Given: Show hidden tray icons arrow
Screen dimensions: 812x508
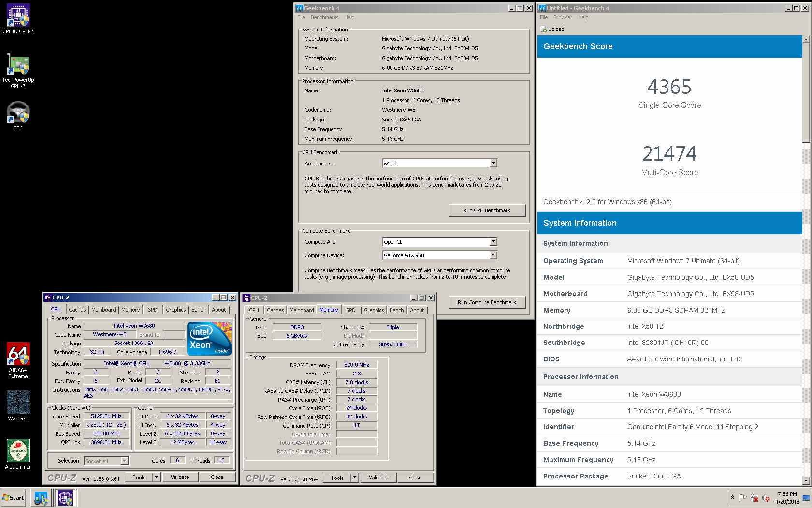Looking at the screenshot, I should click(x=733, y=497).
